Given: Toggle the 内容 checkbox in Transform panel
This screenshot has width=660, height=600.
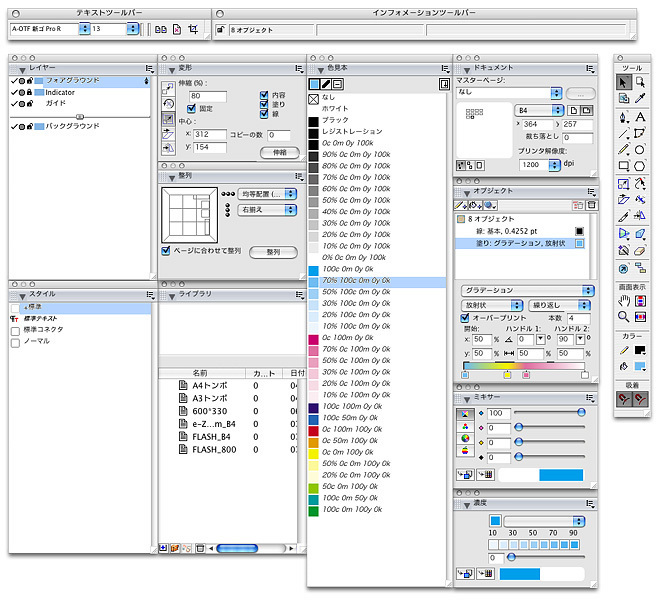Looking at the screenshot, I should pyautogui.click(x=264, y=95).
